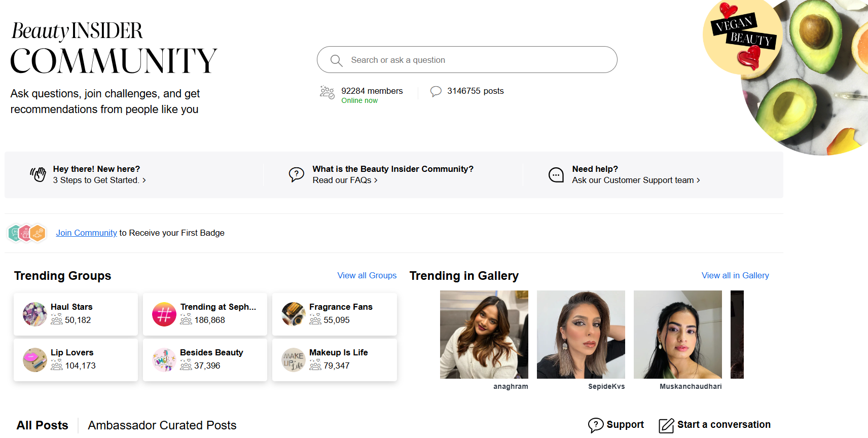Open the Fragrance Fans group avatar
Viewport: 868px width, 438px height.
point(294,314)
